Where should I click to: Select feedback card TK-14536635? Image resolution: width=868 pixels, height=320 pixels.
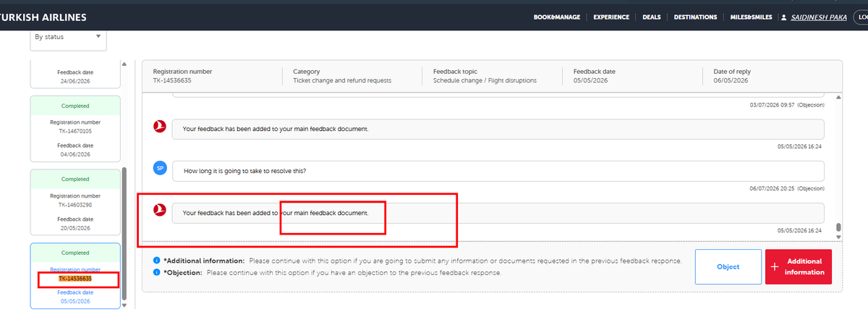75,276
